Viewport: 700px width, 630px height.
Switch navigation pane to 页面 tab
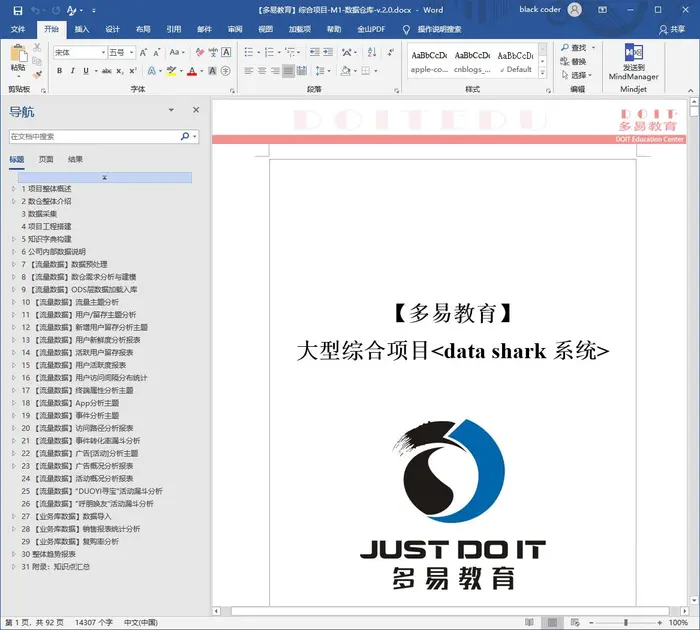click(x=46, y=159)
